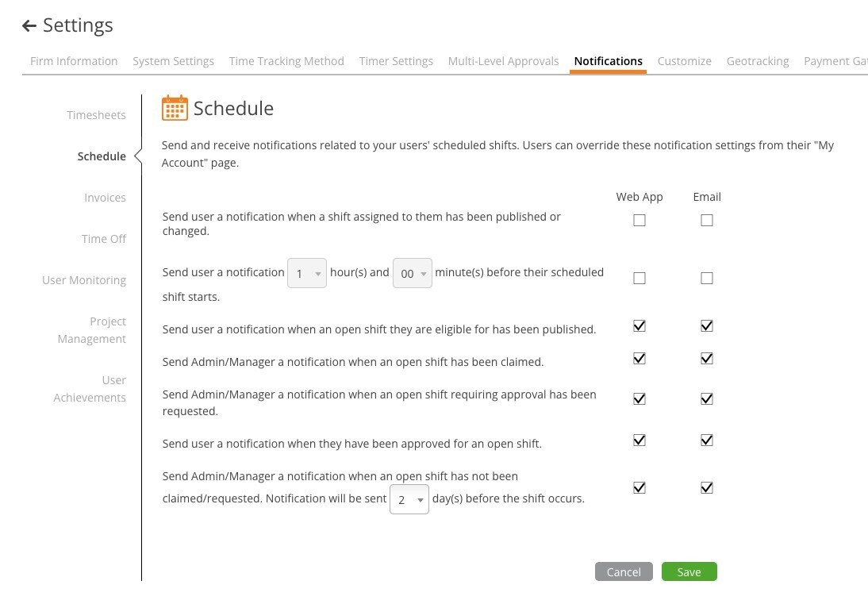Click the Web App column header
The height and width of the screenshot is (604, 868).
(x=639, y=197)
